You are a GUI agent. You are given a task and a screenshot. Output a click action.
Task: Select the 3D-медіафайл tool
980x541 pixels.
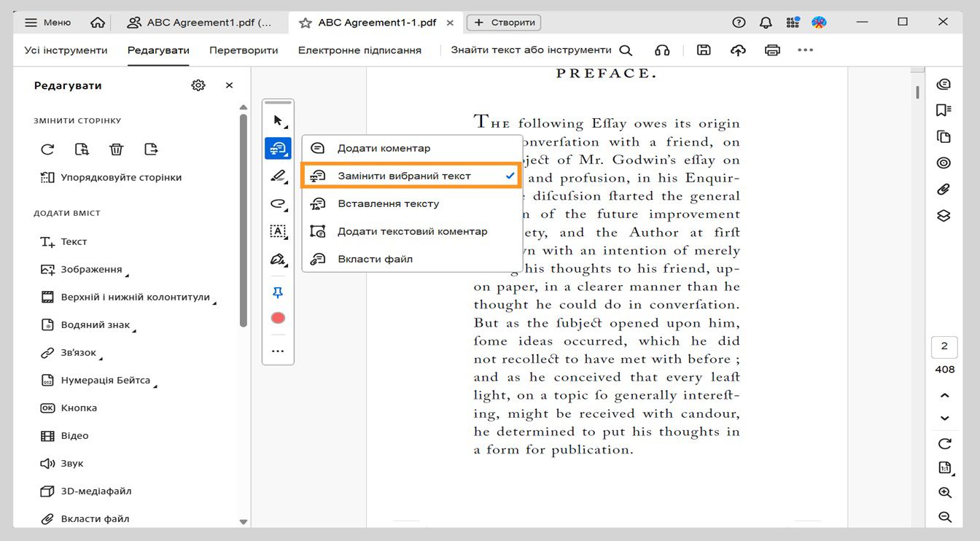click(86, 491)
